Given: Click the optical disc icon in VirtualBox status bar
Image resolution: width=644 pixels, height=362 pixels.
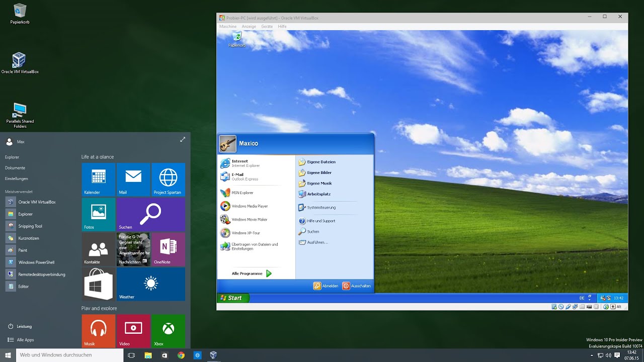Looking at the screenshot, I should point(561,307).
